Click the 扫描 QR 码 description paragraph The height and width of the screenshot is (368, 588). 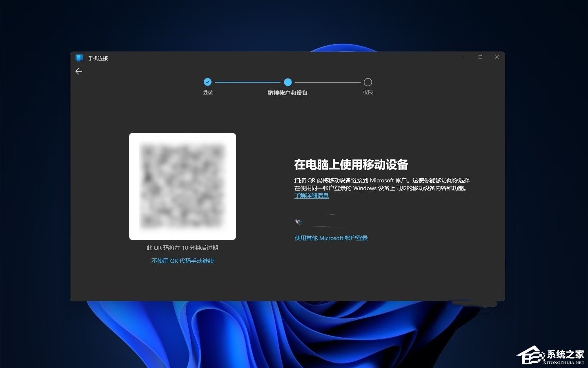tap(382, 184)
